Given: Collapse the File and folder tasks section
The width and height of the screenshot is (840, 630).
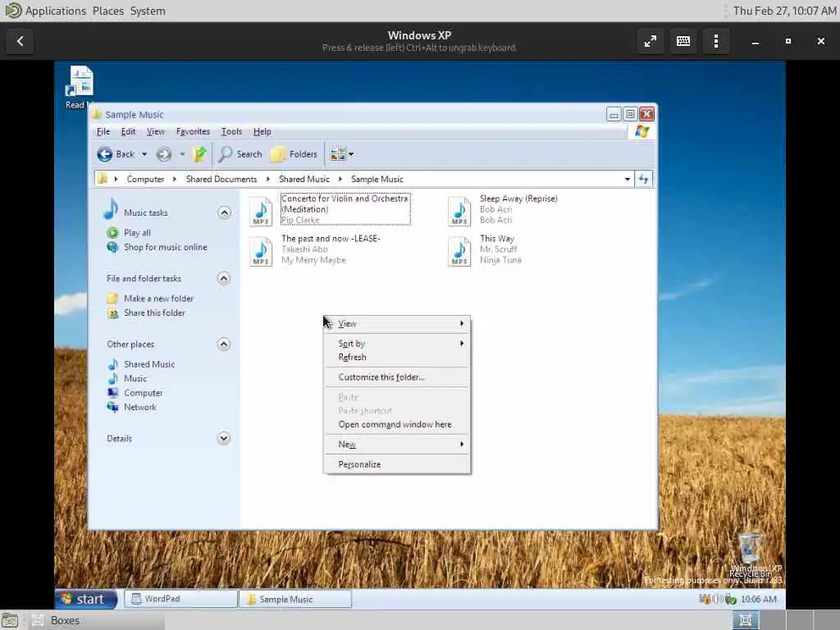Looking at the screenshot, I should (x=224, y=278).
